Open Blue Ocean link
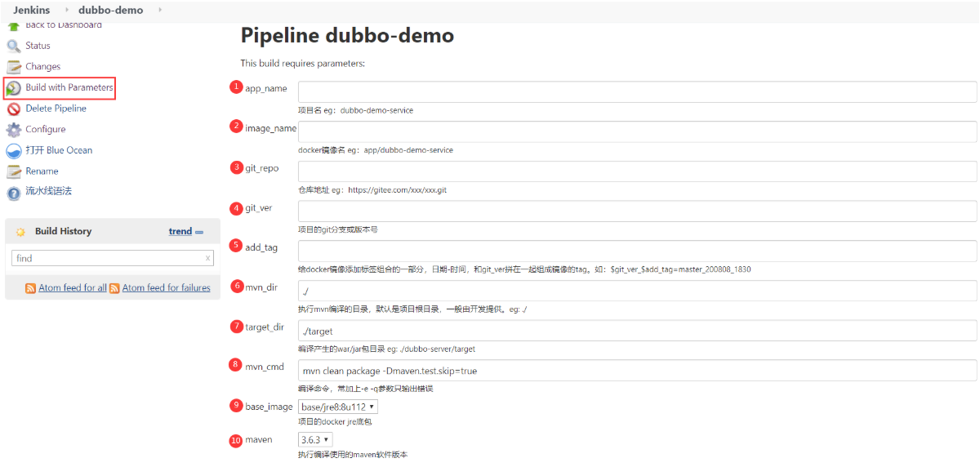980x467 pixels. [x=59, y=150]
